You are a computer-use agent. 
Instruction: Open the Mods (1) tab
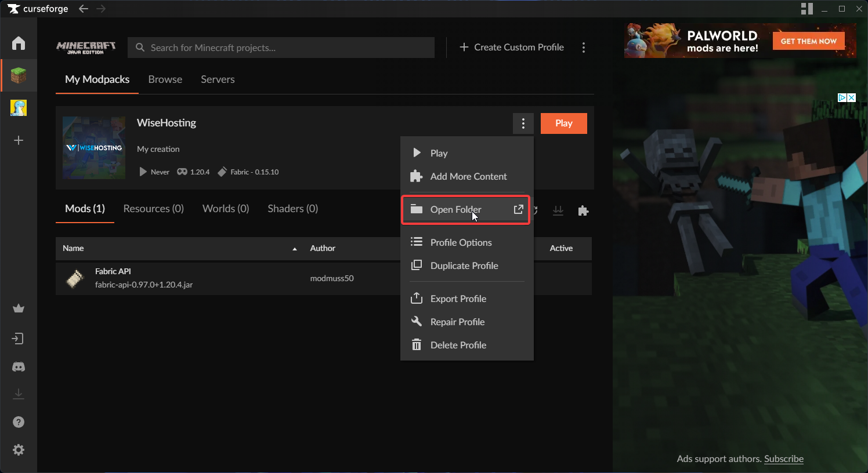85,209
